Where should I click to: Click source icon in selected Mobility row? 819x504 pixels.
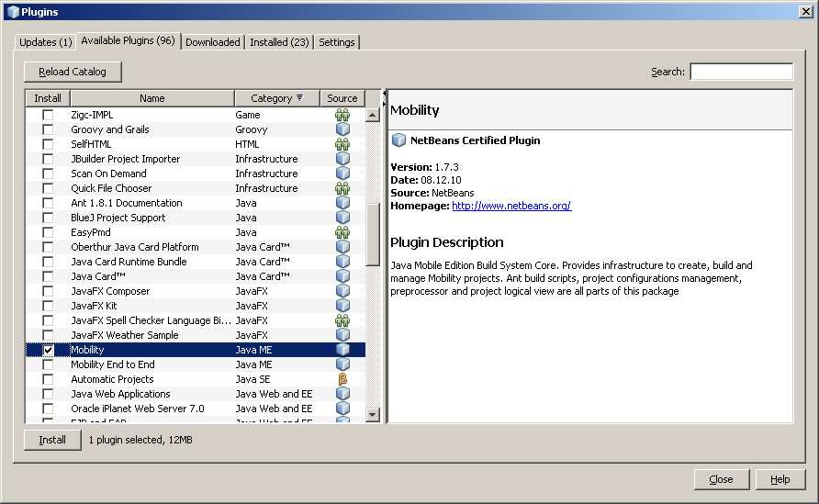coord(342,350)
